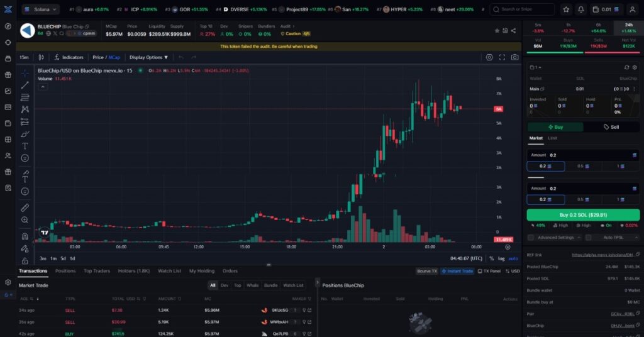The height and width of the screenshot is (337, 644).
Task: Click the undo arrow in chart toolbar
Action: (181, 57)
